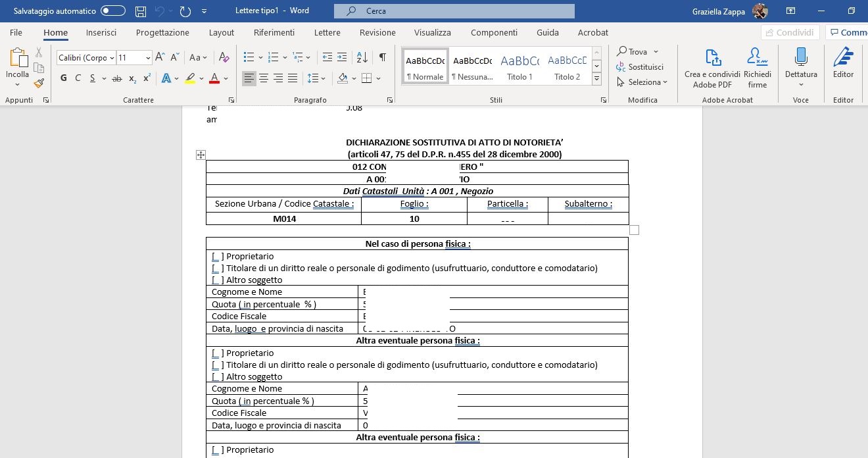The image size is (868, 458).
Task: Click the Condividi button
Action: [790, 32]
